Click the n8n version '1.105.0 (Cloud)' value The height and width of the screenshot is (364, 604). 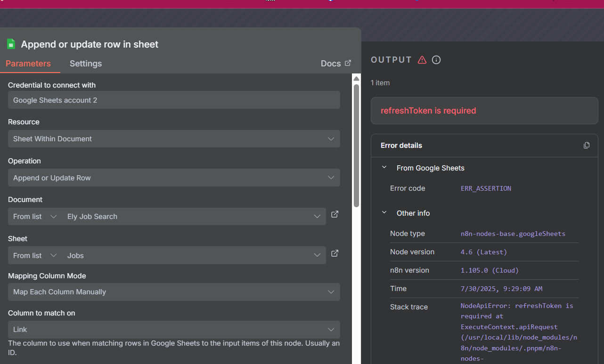[x=490, y=270]
